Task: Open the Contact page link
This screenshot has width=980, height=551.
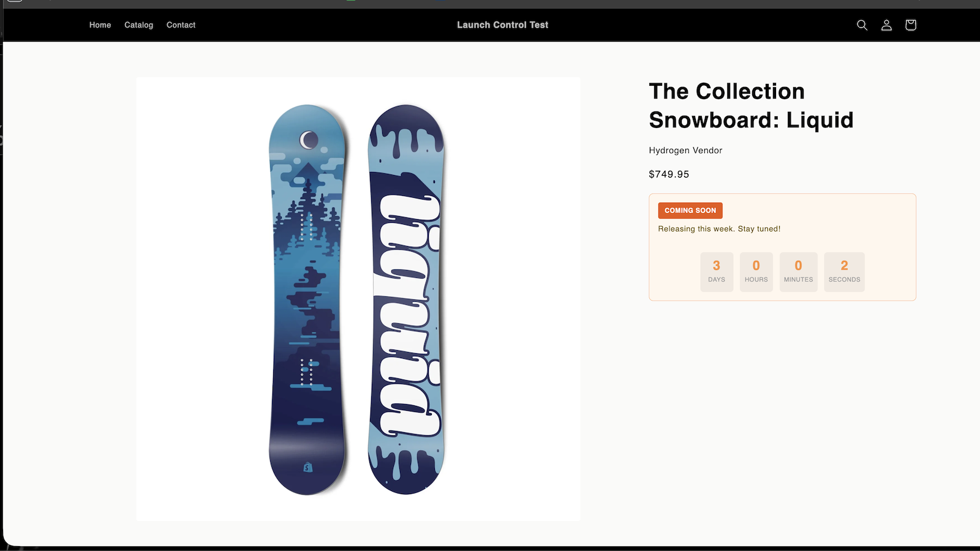Action: [x=181, y=25]
